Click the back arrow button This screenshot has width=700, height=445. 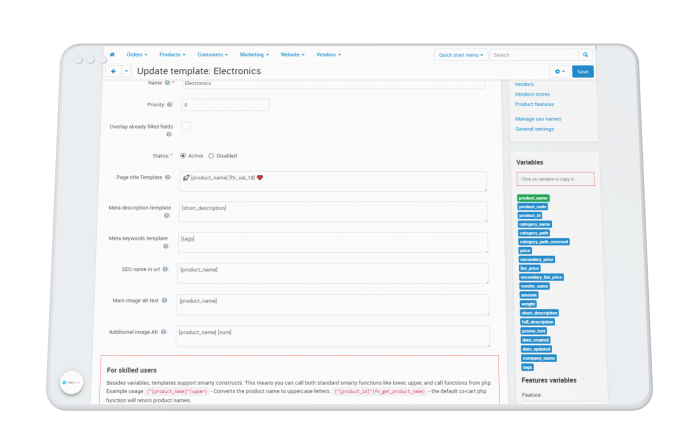pyautogui.click(x=113, y=71)
